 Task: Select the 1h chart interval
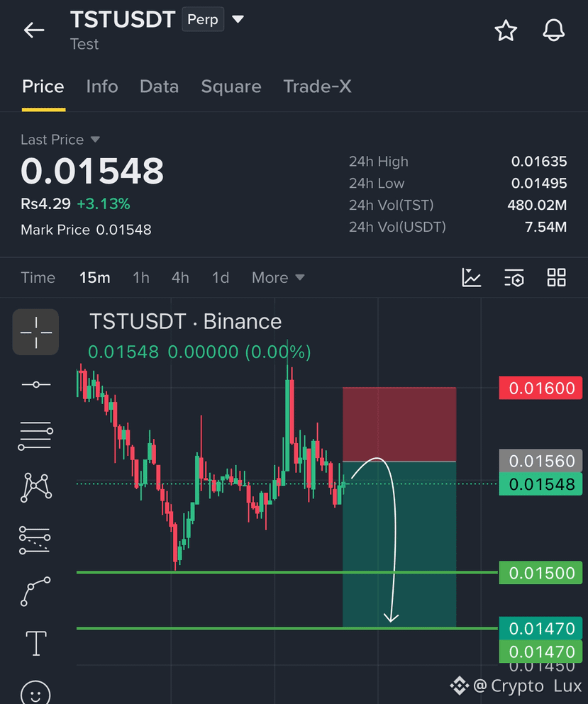(141, 277)
